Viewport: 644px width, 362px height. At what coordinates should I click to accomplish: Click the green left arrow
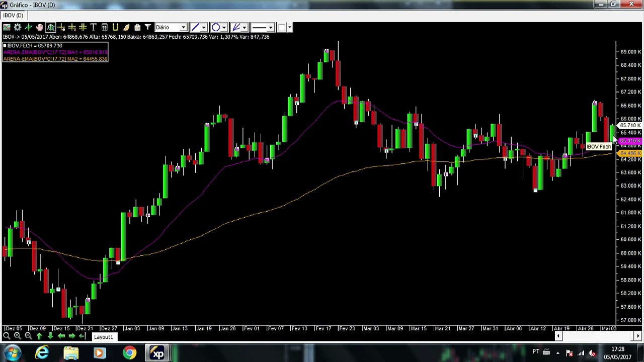[x=61, y=336]
